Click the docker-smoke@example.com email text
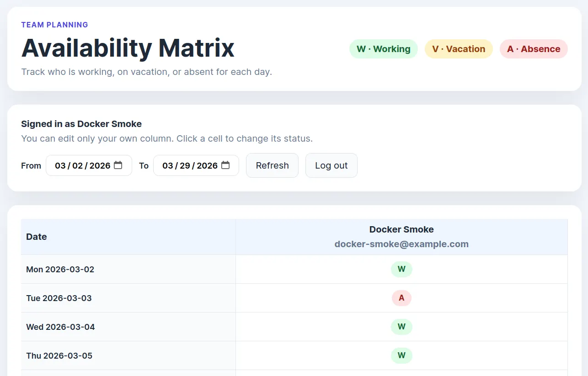The width and height of the screenshot is (588, 376). point(401,244)
